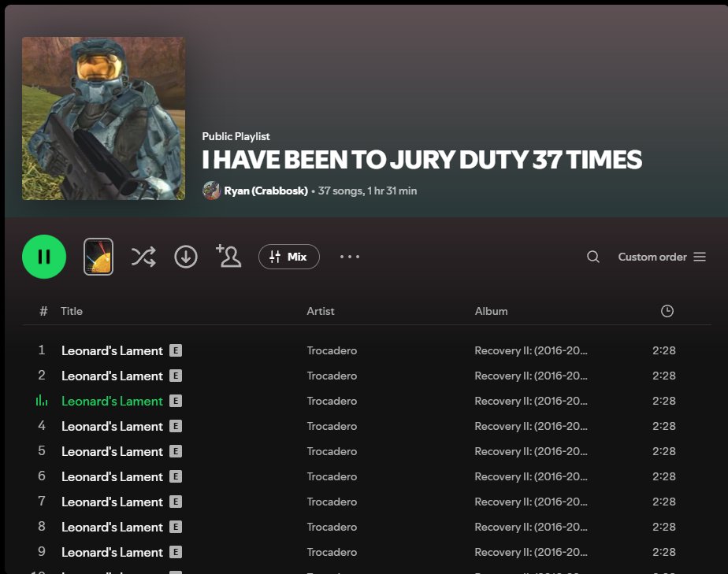Select track 9 Leonard's Lament title

click(112, 552)
